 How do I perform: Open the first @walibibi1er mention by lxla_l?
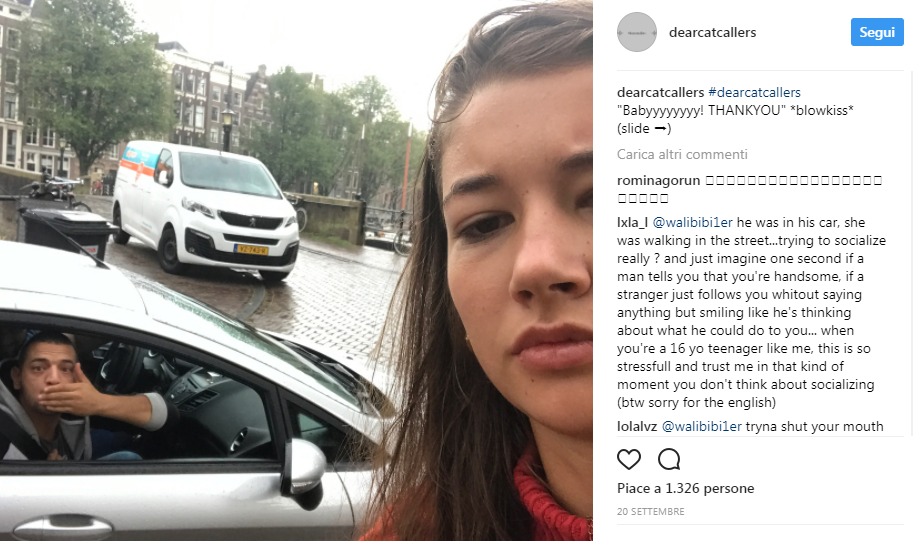692,222
